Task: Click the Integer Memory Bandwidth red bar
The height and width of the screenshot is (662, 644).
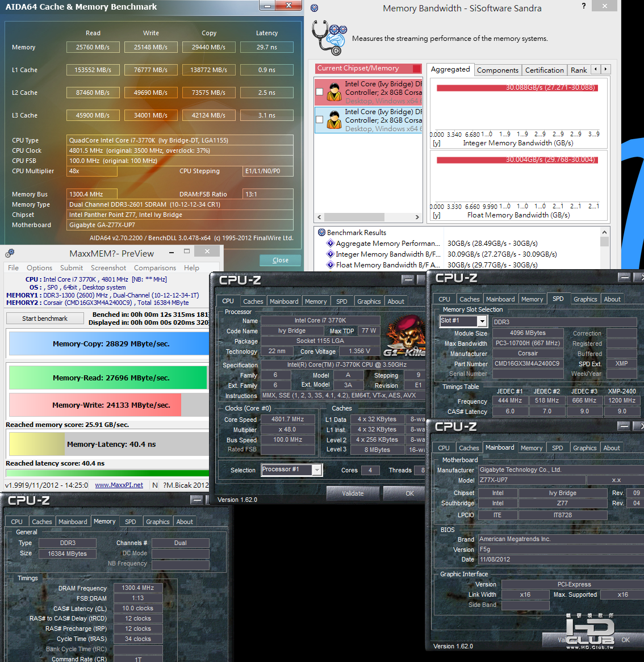Action: [517, 87]
